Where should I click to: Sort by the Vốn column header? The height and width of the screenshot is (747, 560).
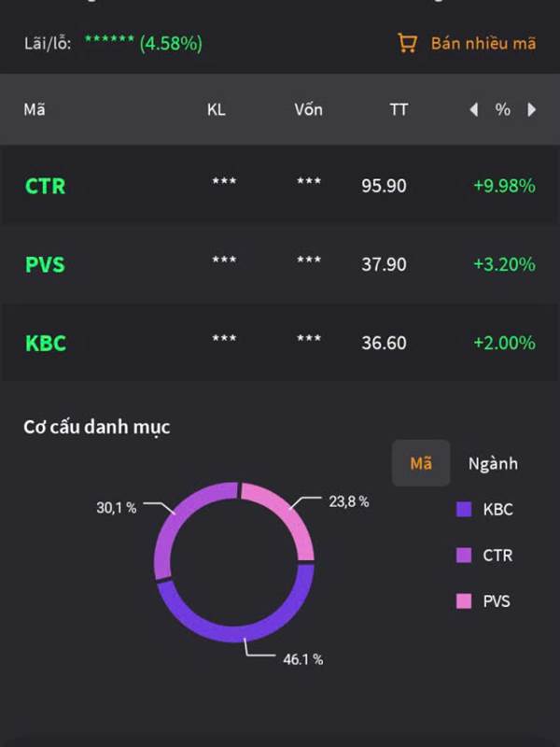(x=308, y=110)
